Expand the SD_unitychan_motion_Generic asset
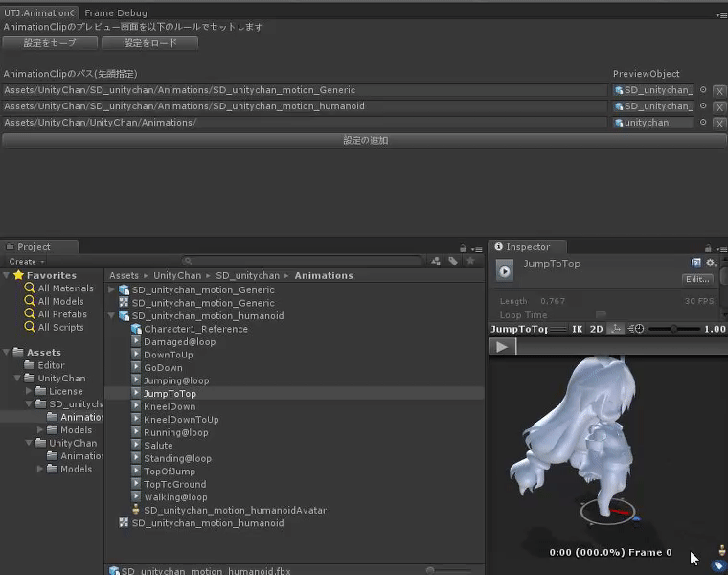Viewport: 728px width, 575px height. (x=111, y=289)
